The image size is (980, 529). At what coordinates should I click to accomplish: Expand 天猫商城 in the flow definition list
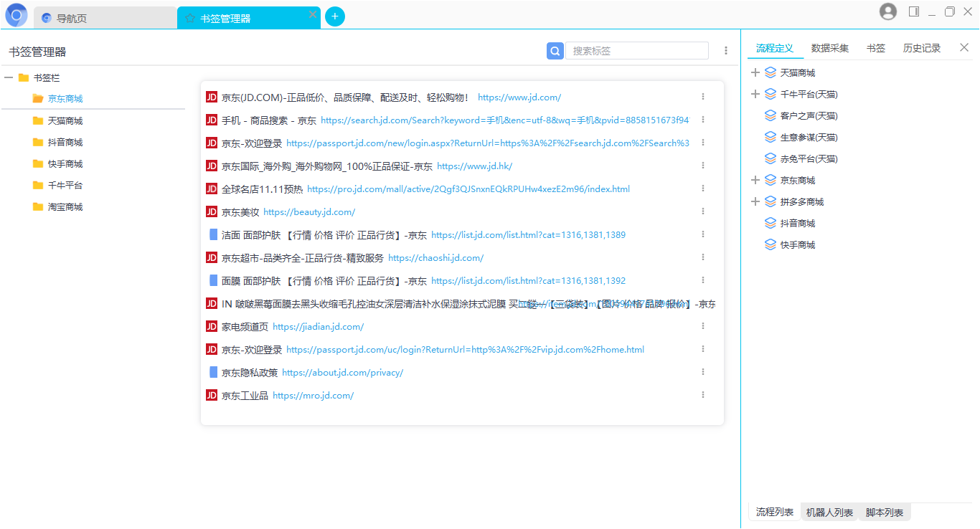755,72
